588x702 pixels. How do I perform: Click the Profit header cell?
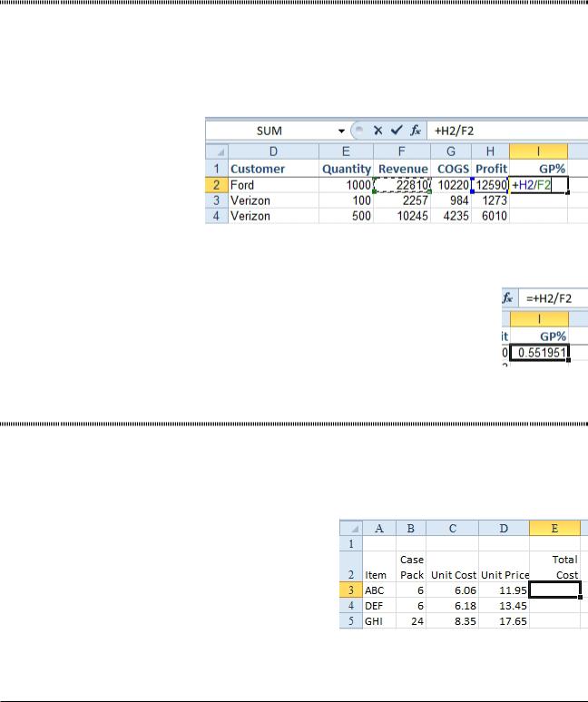tap(490, 169)
